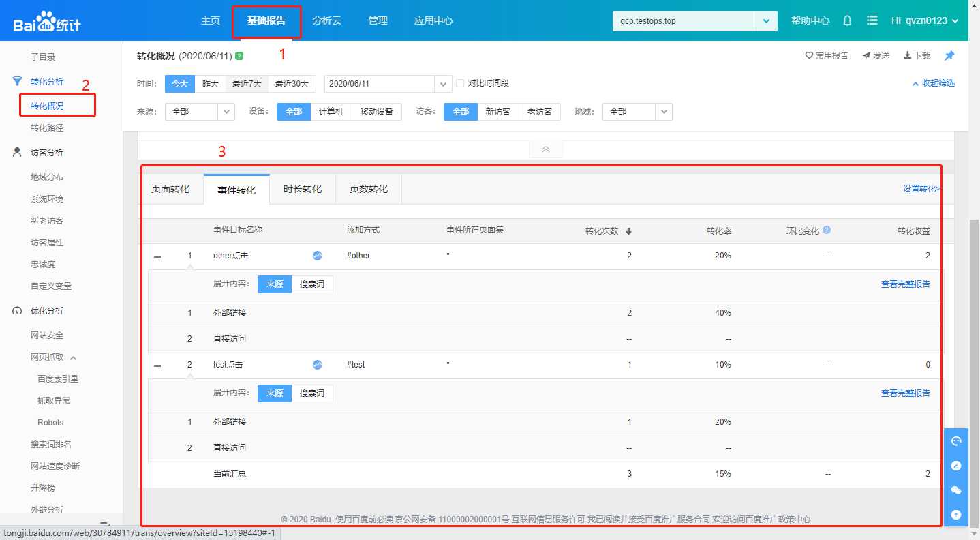Click the 优化分析 gauge icon
This screenshot has height=540, width=980.
pos(18,310)
